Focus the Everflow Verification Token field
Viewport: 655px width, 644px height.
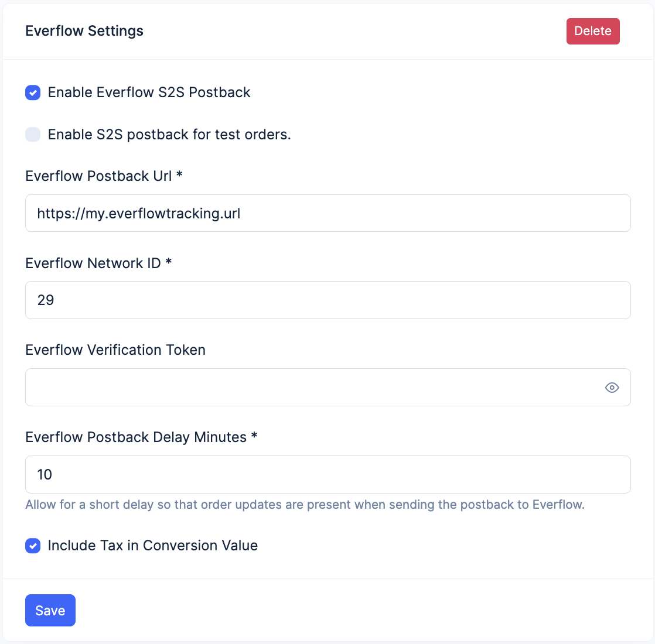pos(293,387)
